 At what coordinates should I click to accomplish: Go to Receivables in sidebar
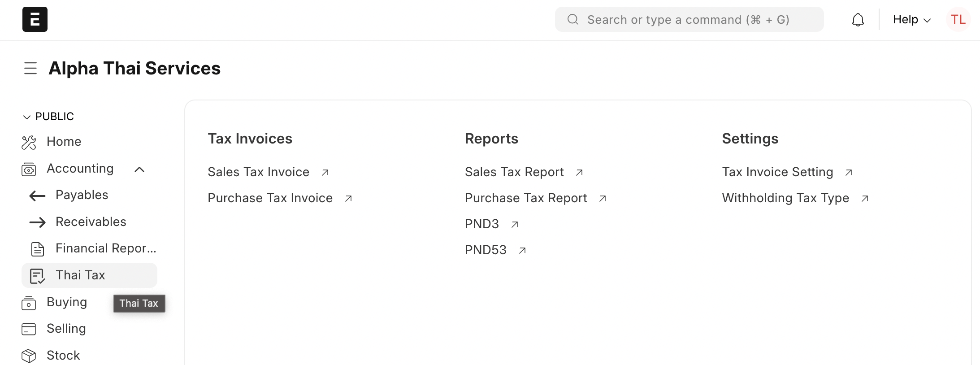[x=91, y=222]
